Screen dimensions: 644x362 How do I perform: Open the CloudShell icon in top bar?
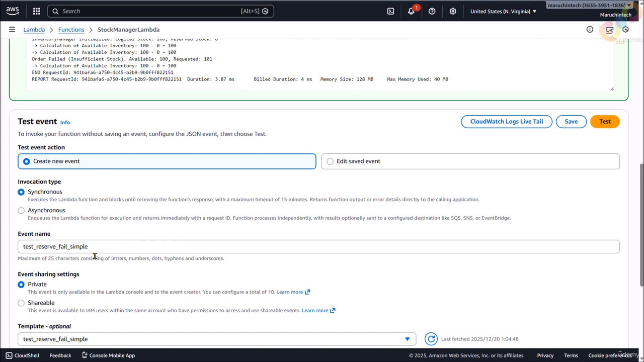tap(390, 11)
